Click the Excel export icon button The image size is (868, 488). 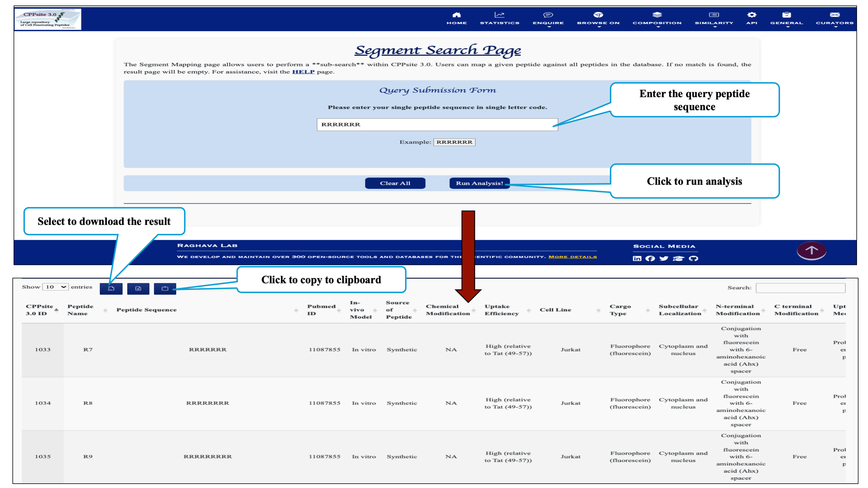[x=138, y=289]
